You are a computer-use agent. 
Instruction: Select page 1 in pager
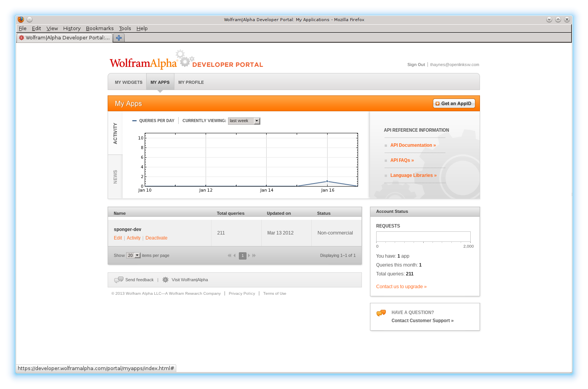242,255
